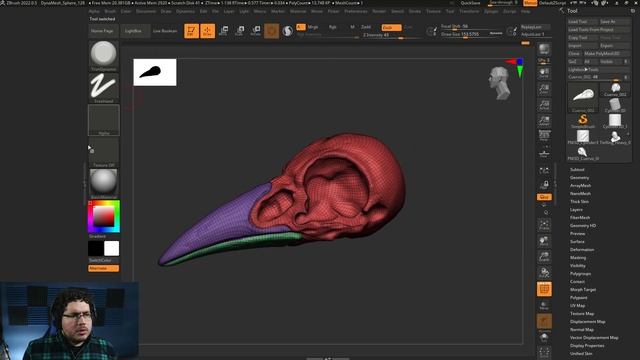Open the Render menu

379,11
